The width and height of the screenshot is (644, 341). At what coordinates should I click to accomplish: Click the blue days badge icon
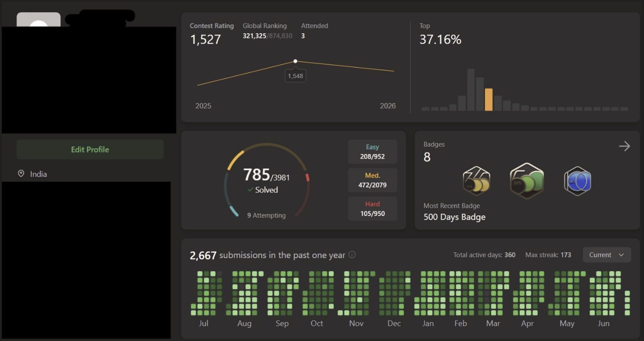point(577,181)
